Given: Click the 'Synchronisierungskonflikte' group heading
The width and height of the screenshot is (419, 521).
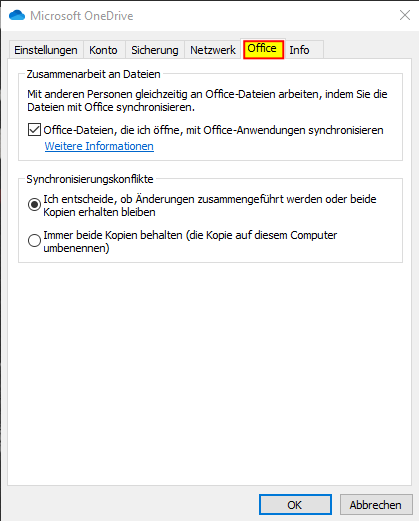Looking at the screenshot, I should click(90, 179).
